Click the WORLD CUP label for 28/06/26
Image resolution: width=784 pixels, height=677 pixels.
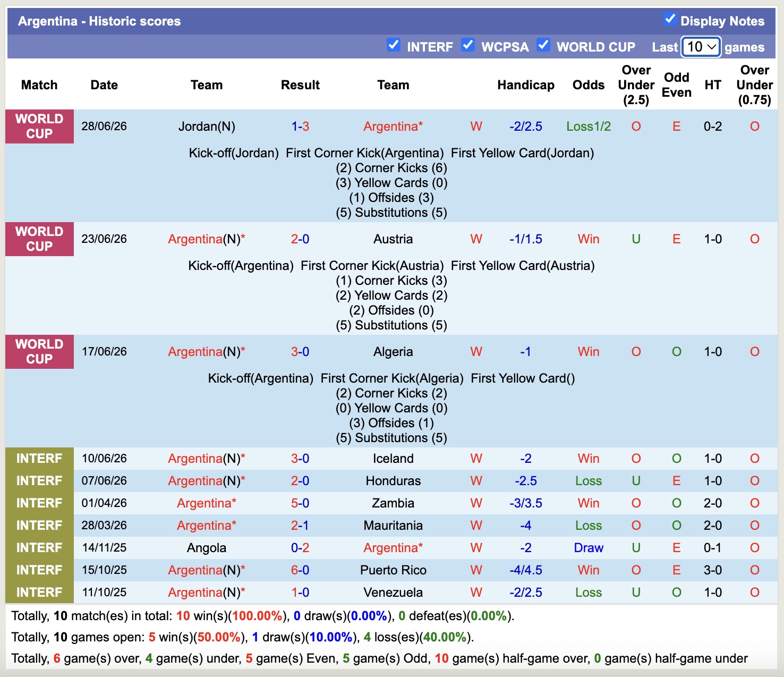click(39, 126)
